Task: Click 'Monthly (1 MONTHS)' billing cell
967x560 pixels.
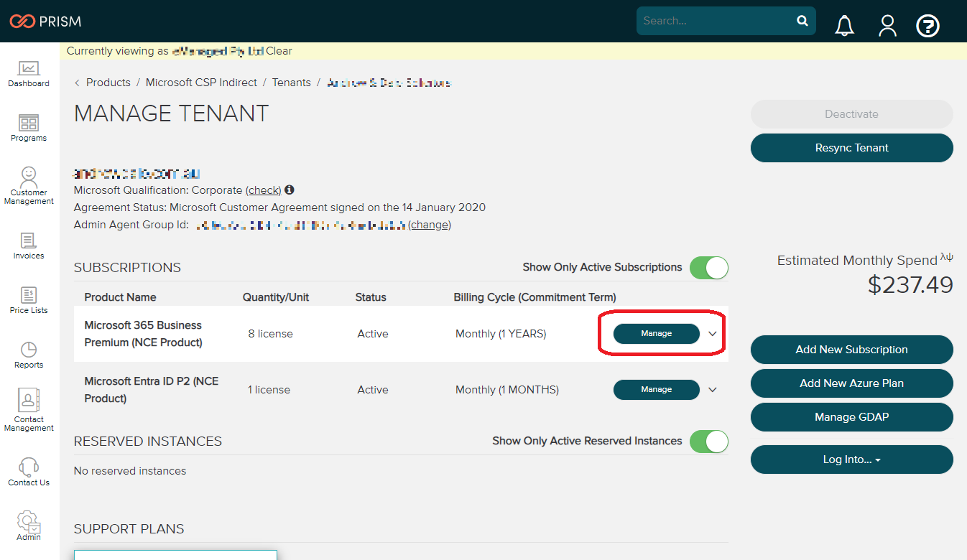Action: click(507, 390)
